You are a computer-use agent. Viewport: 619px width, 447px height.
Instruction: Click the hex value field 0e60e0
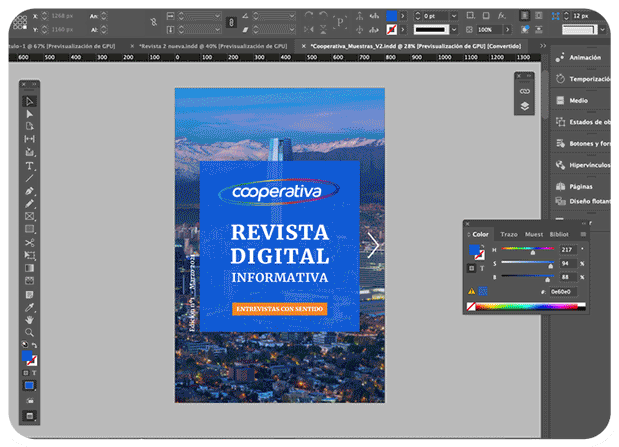click(x=562, y=291)
